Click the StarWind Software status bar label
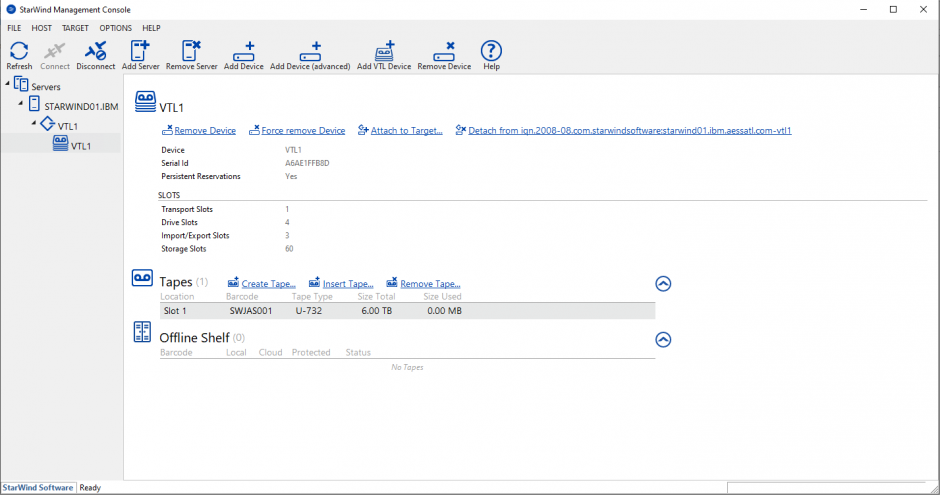The width and height of the screenshot is (940, 495). [38, 488]
